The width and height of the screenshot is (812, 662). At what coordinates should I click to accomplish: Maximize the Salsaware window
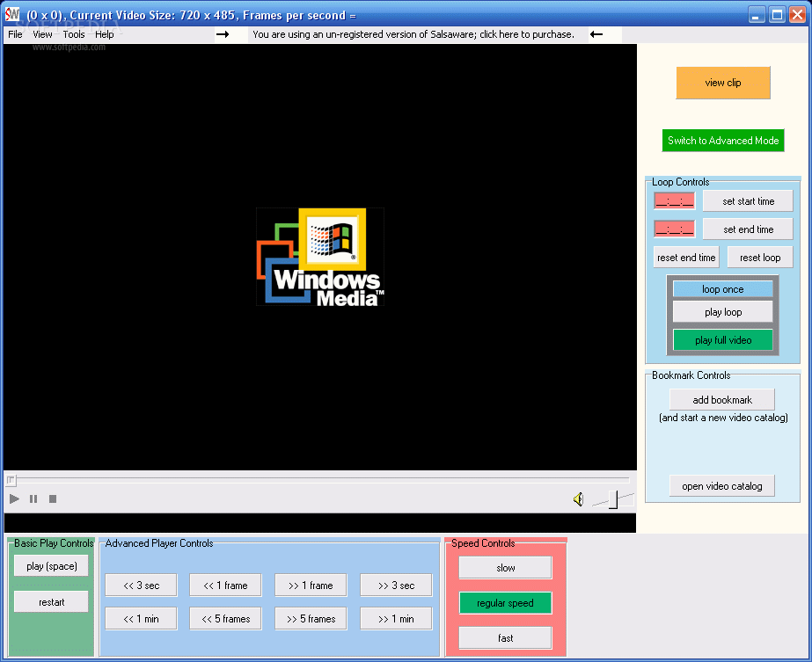click(x=777, y=14)
